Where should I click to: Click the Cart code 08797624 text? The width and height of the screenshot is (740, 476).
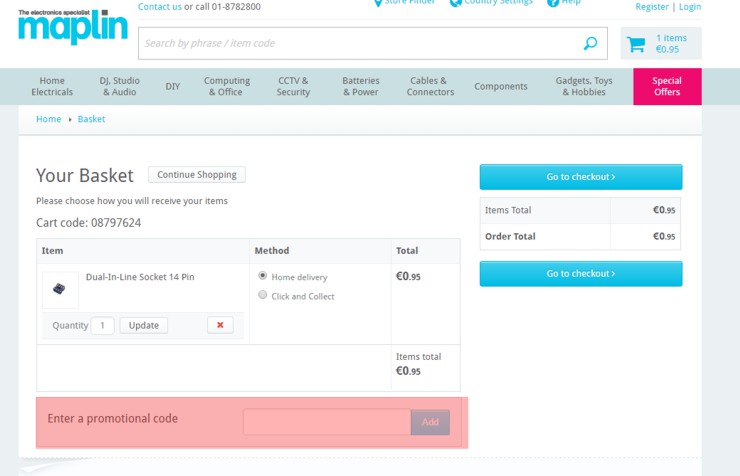[89, 223]
